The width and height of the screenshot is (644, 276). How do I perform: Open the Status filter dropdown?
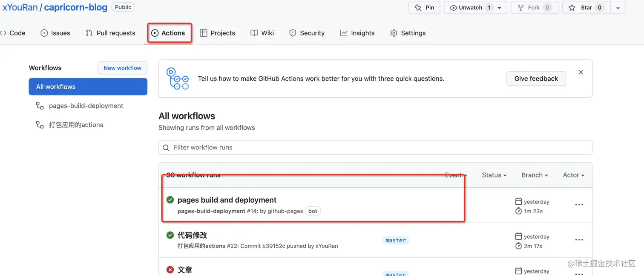[494, 175]
